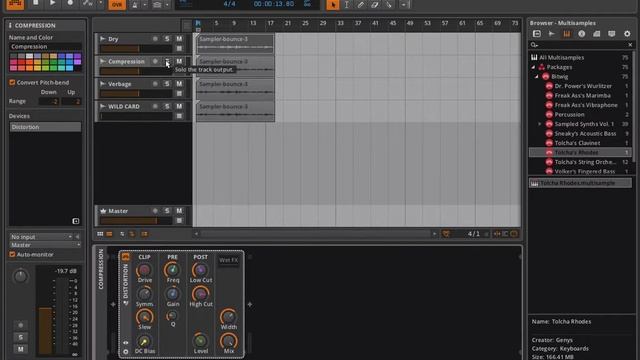The height and width of the screenshot is (360, 640).
Task: Turn the inspector pan knob
Action: (20, 276)
